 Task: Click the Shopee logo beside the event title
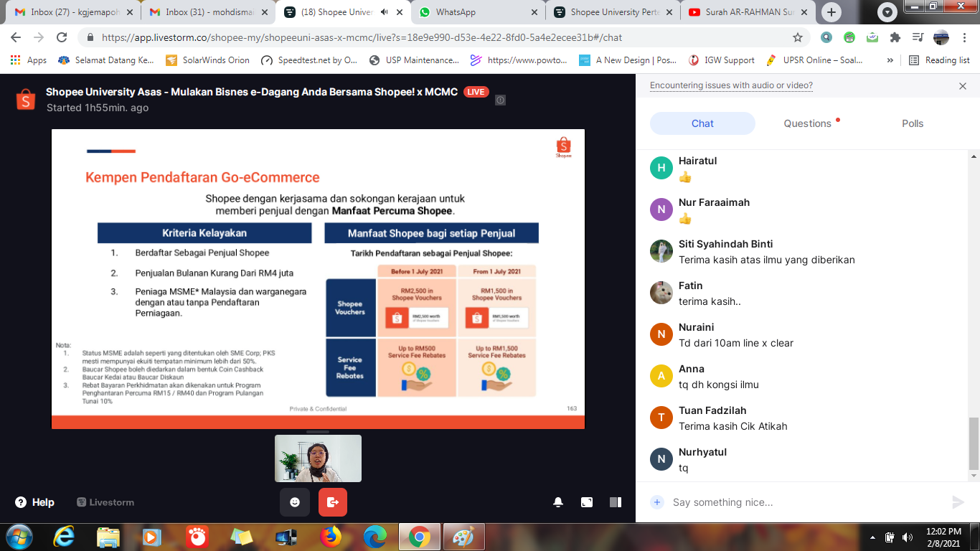[25, 100]
